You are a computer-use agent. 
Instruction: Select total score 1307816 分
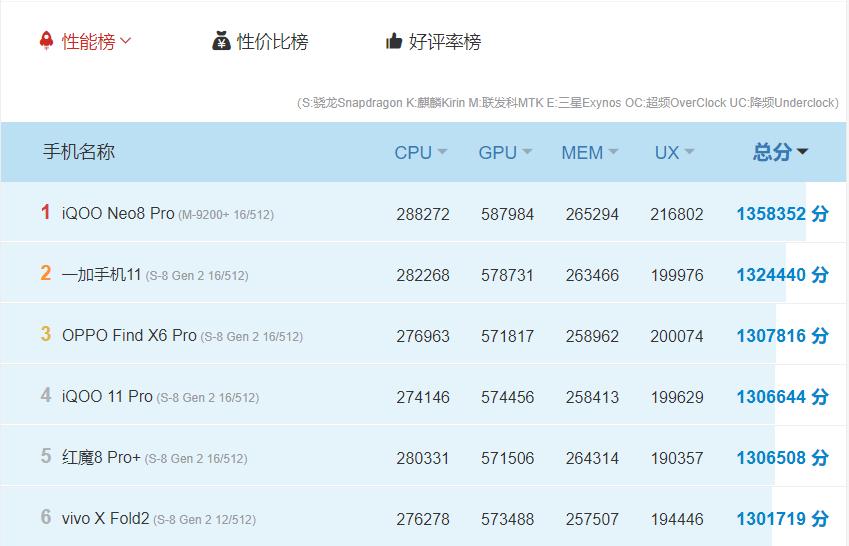[x=782, y=336]
